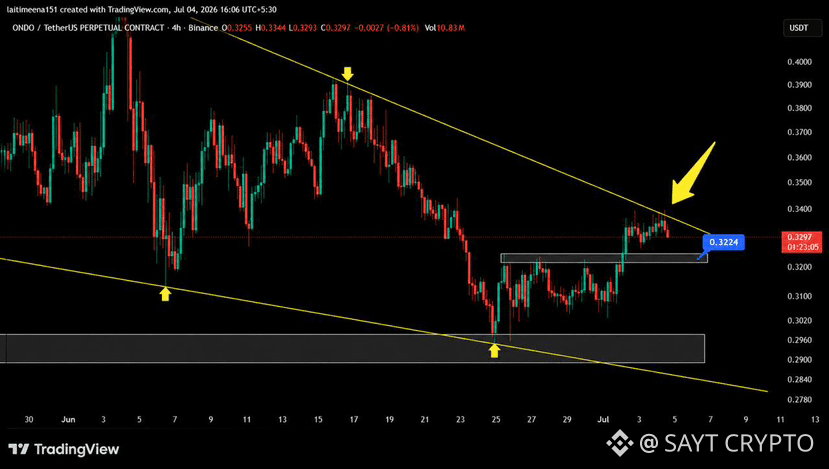This screenshot has height=469, width=829.
Task: Select the ONDO / TetherUS PERPETUAL CONTRACT title
Action: pyautogui.click(x=88, y=27)
